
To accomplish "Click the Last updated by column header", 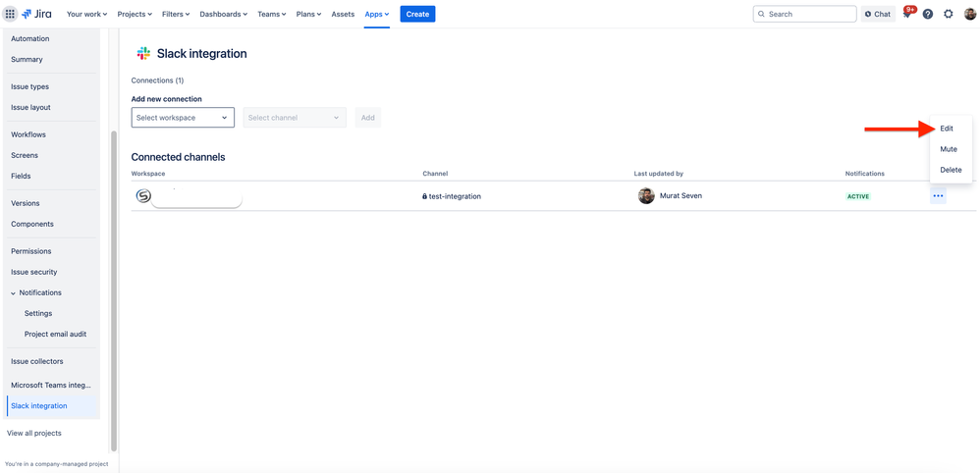I will point(658,174).
